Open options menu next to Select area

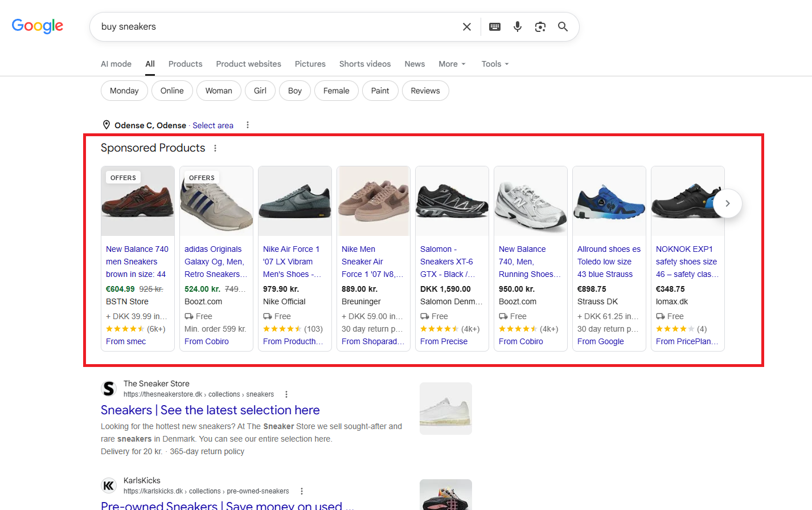pyautogui.click(x=247, y=125)
